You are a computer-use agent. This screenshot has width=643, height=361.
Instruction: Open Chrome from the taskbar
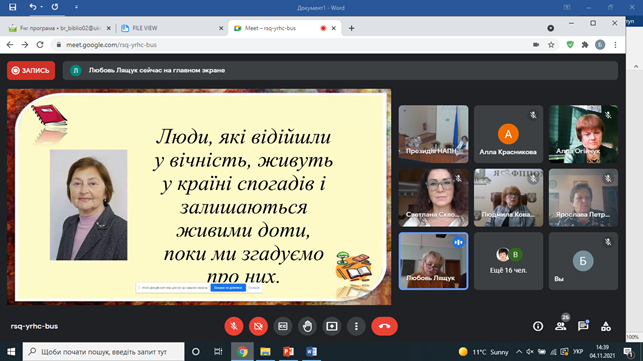pyautogui.click(x=242, y=352)
